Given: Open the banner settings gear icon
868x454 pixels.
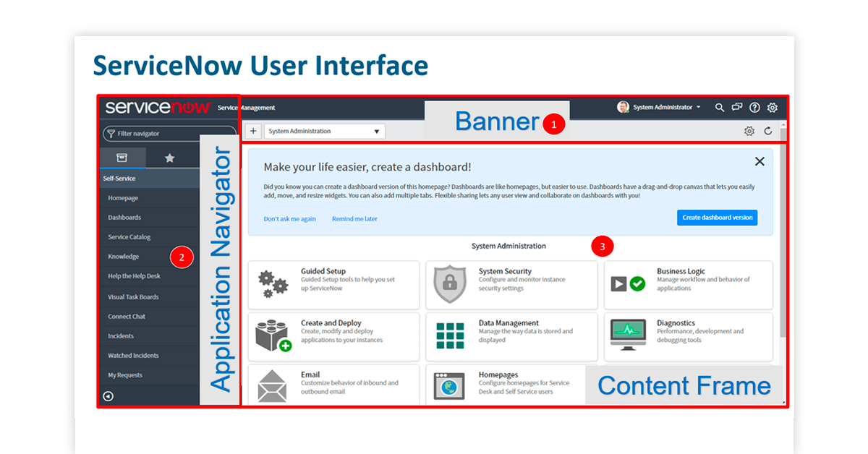Looking at the screenshot, I should click(773, 108).
